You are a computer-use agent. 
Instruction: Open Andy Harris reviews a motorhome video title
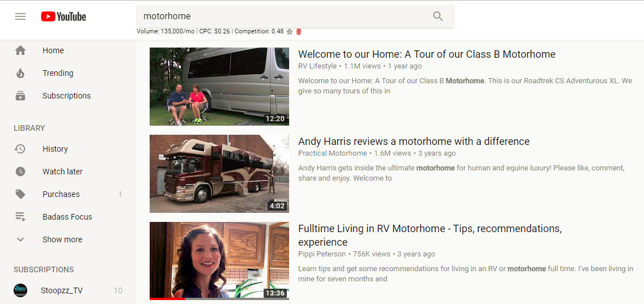(x=414, y=142)
